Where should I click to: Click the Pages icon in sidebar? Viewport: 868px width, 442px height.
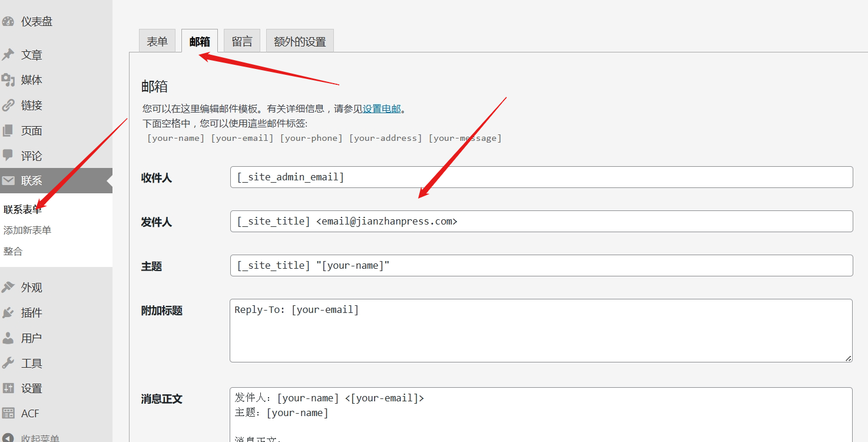(x=8, y=131)
